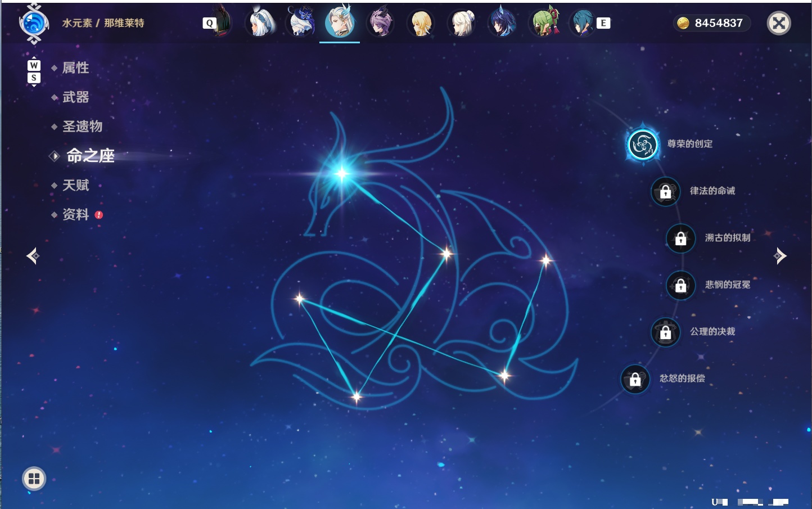The width and height of the screenshot is (812, 509).
Task: Select the white-haired portrait with hair bun
Action: coord(462,22)
